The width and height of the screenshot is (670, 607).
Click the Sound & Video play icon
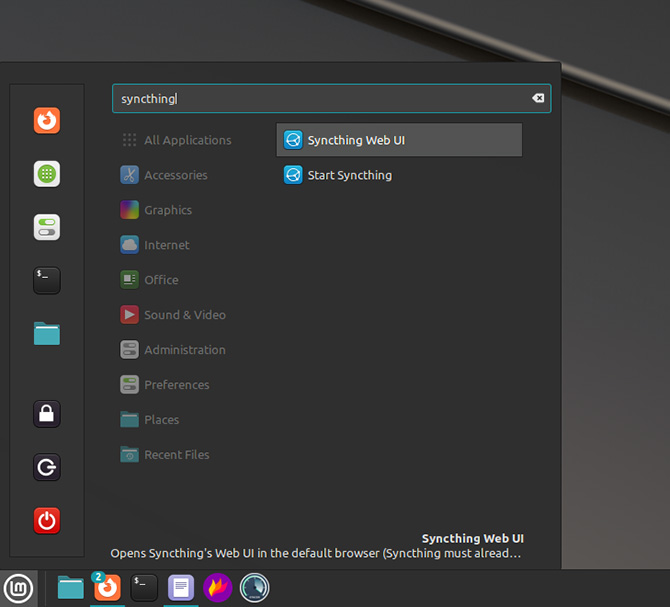click(x=129, y=315)
